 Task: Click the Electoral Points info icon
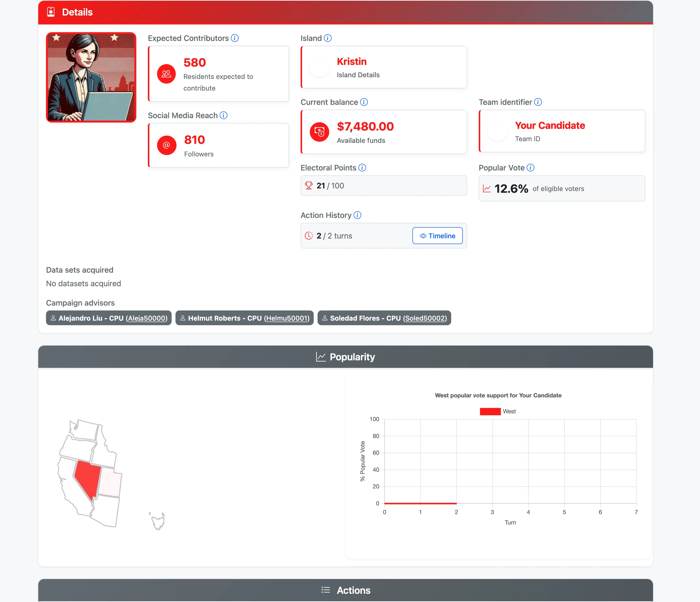pos(362,168)
